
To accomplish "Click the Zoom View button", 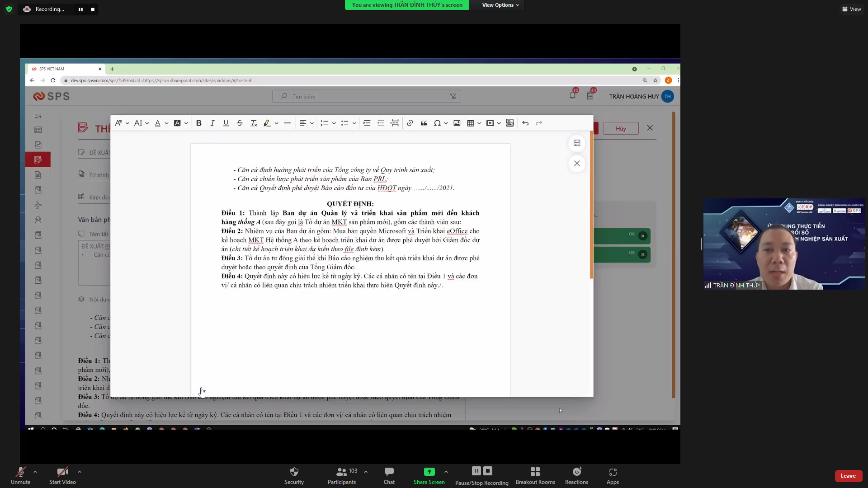I will click(851, 9).
